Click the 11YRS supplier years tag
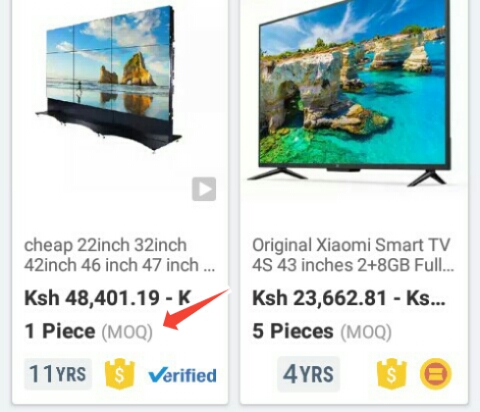The image size is (480, 412). [58, 374]
